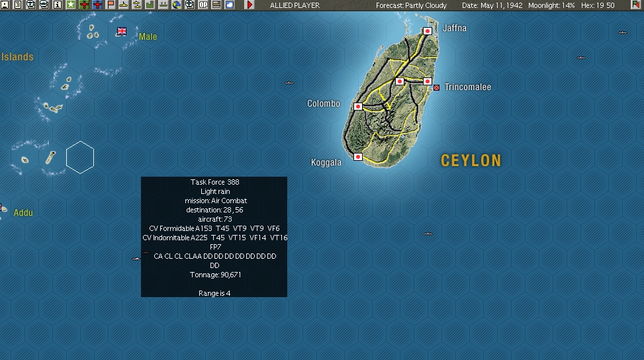Click the 'Islands' map label
644x360 pixels.
pos(17,57)
